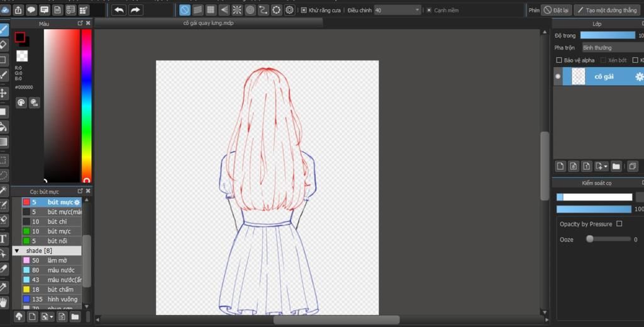The image size is (644, 327).
Task: Adjust the Độ trong opacity slider
Action: 608,35
